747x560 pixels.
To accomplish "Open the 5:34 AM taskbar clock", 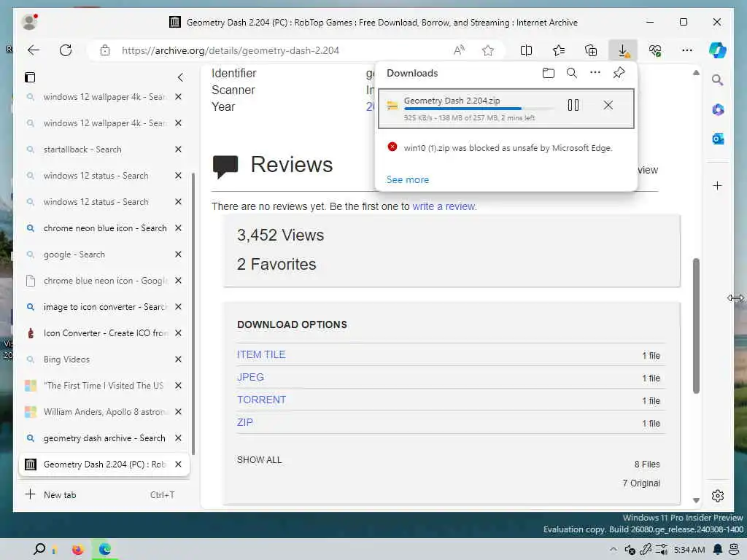I will click(689, 550).
